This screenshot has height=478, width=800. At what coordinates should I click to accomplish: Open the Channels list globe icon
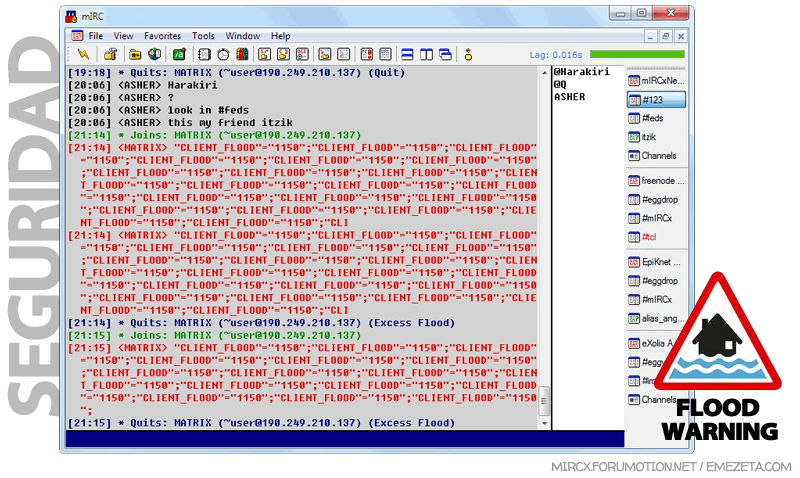pyautogui.click(x=154, y=54)
